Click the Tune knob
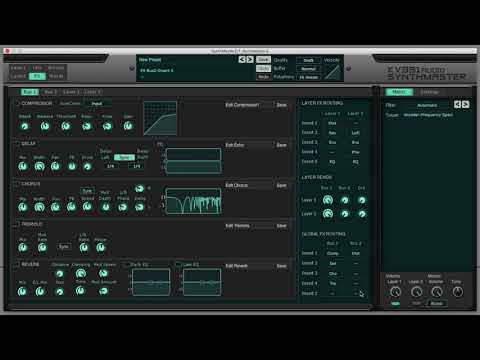 [x=458, y=292]
